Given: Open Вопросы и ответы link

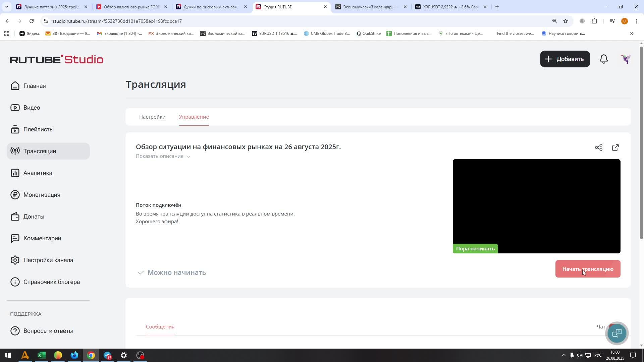Looking at the screenshot, I should (x=48, y=331).
